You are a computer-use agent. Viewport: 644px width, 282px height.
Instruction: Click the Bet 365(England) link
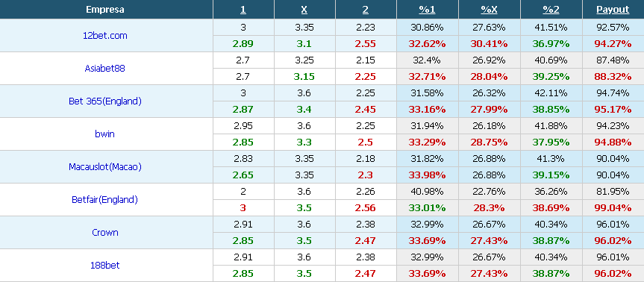point(104,101)
